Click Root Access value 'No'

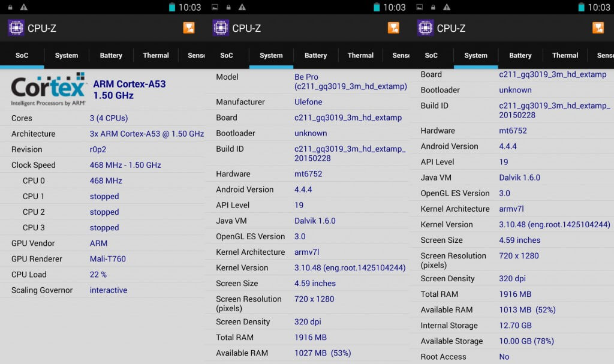[504, 357]
